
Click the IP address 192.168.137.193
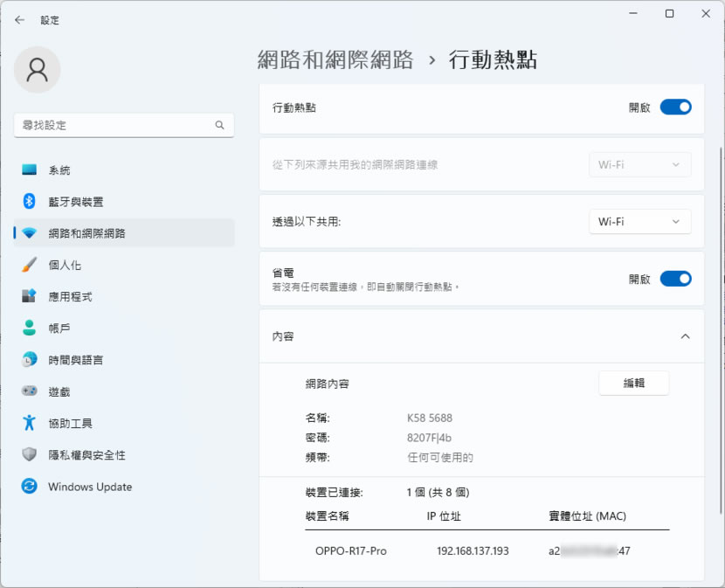click(x=473, y=551)
